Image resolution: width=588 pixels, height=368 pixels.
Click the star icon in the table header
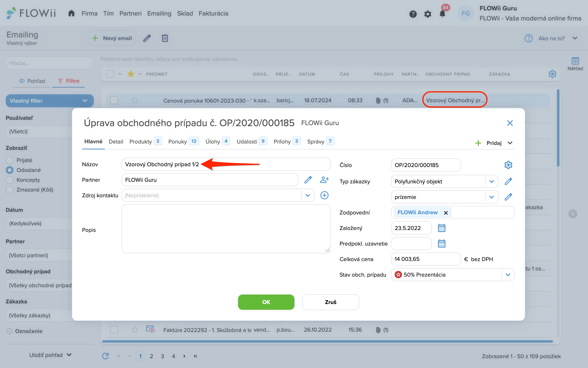point(131,74)
